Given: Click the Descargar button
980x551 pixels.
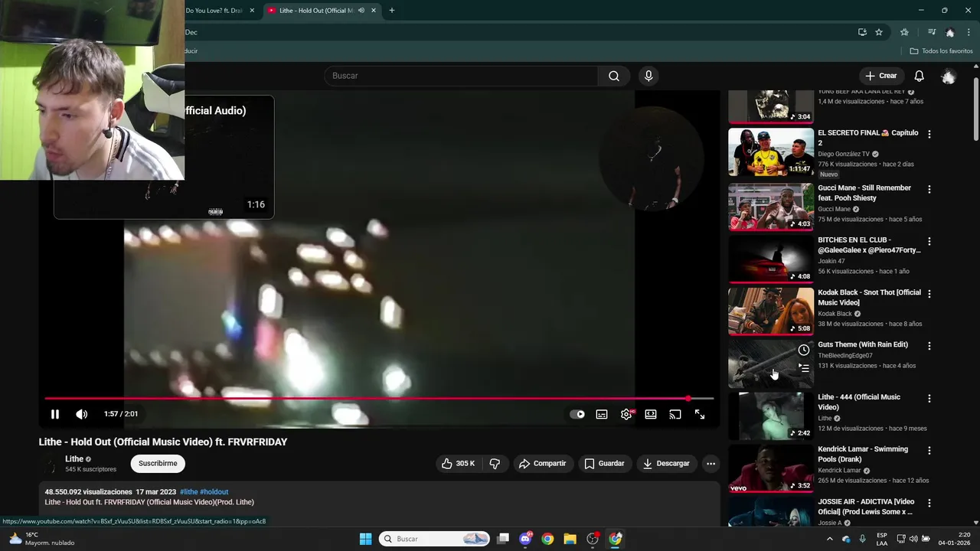Looking at the screenshot, I should [x=666, y=464].
